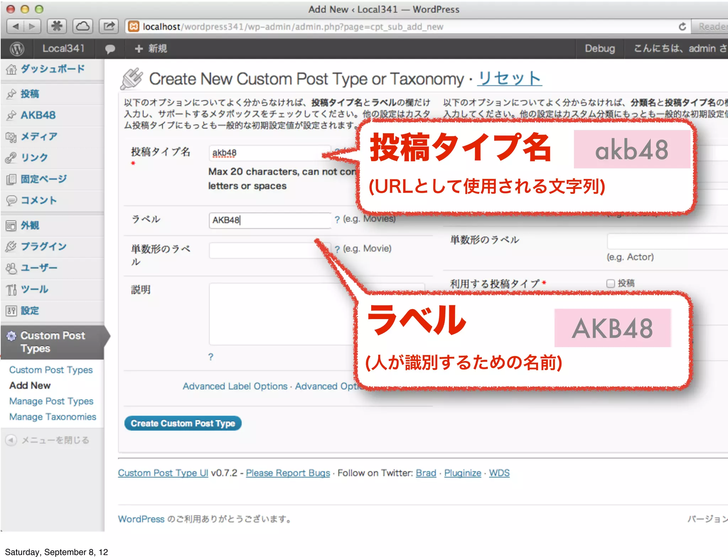Click the help question mark beside 単数形のラベル field

[x=337, y=249]
